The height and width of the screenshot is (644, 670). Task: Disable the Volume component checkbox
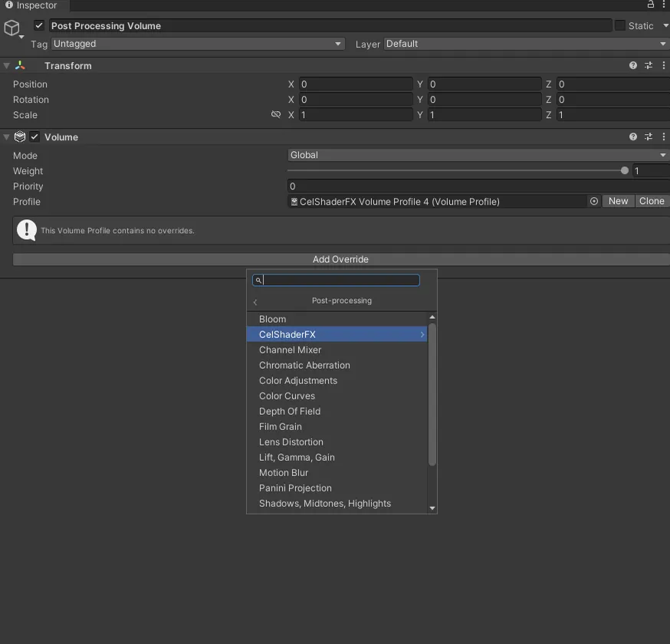(34, 136)
